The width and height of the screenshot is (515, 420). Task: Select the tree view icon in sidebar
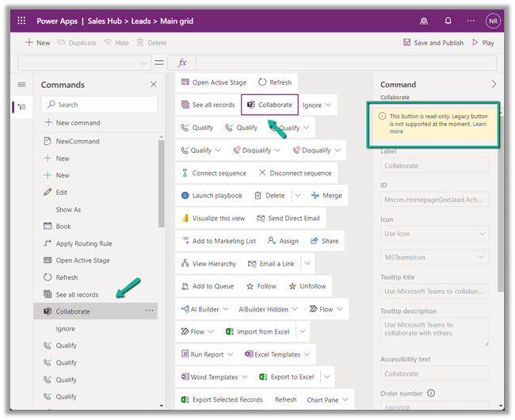tap(21, 107)
